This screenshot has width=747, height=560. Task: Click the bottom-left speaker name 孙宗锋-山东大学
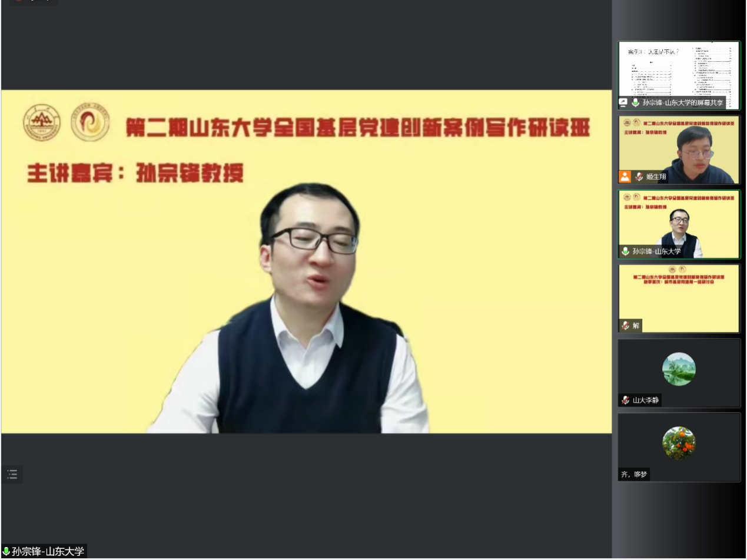[x=48, y=552]
